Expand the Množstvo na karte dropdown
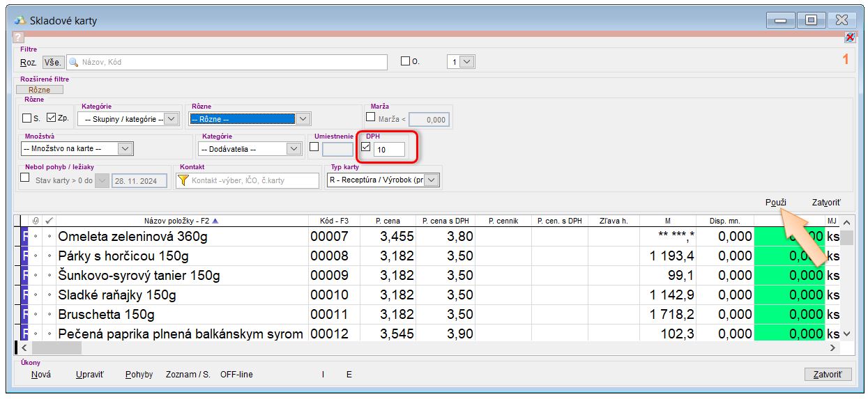 coord(125,148)
